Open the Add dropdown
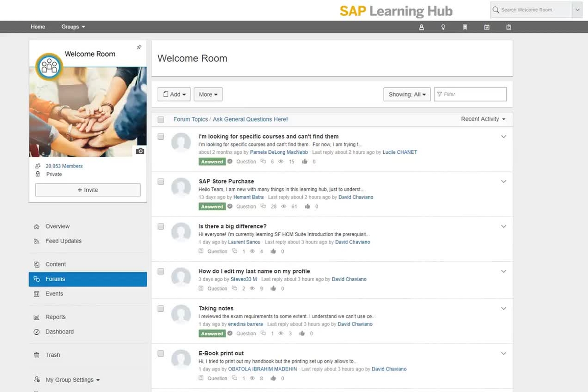Viewport: 588px width, 392px height. coord(174,95)
